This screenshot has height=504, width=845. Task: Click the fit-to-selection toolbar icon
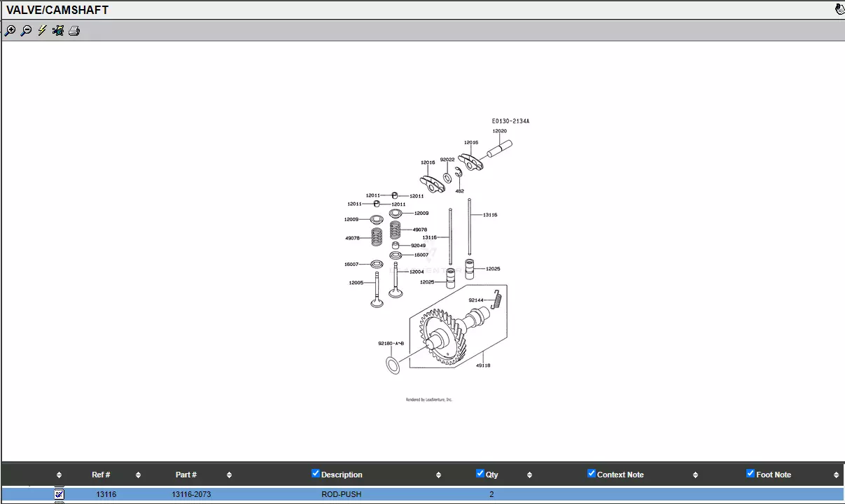(58, 31)
